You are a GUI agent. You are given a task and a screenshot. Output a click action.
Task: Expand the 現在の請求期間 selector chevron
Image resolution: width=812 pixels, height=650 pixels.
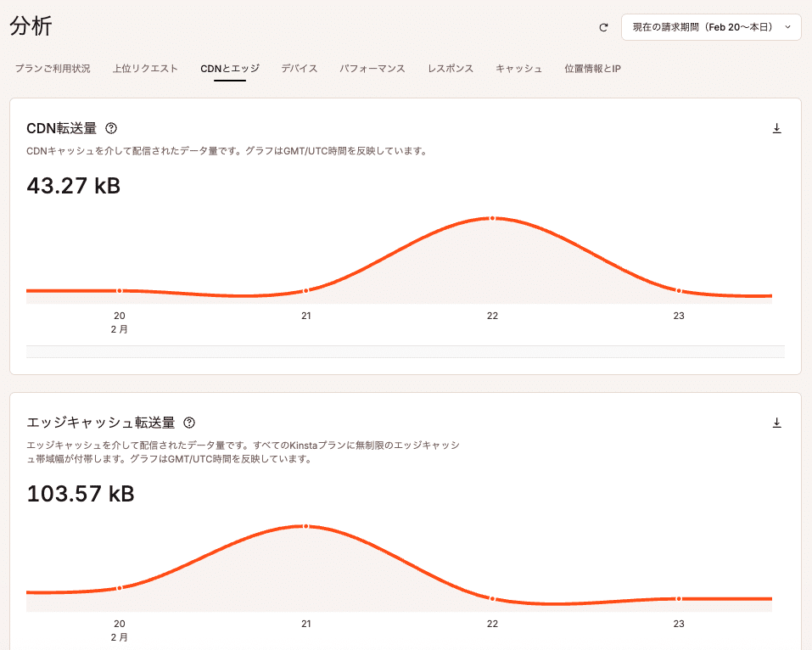pos(788,27)
